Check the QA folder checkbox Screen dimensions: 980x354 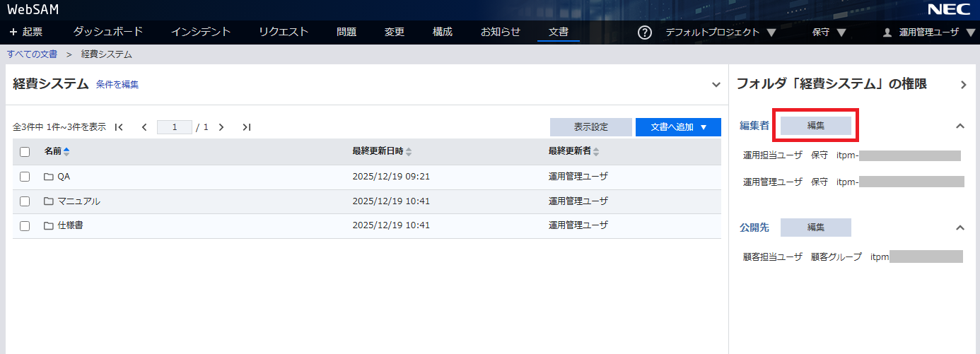tap(25, 177)
